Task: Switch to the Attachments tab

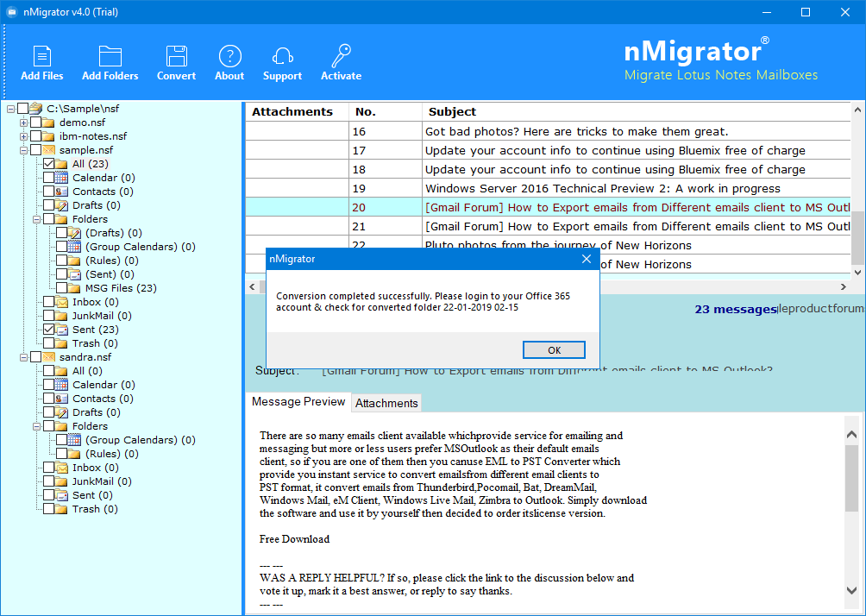Action: point(386,403)
